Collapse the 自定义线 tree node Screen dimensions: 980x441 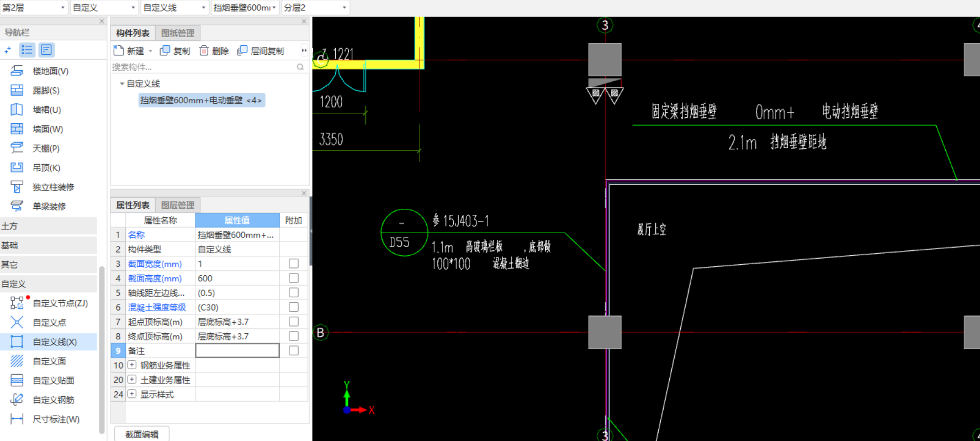pyautogui.click(x=121, y=83)
